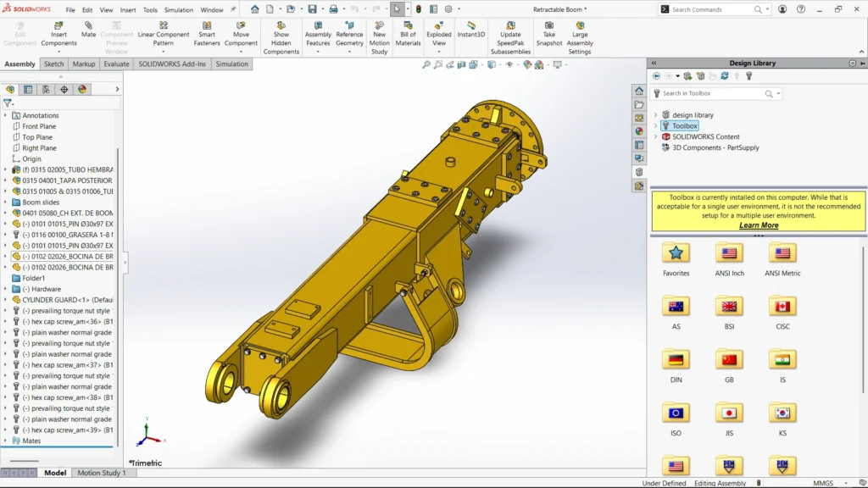Switch to the Simulation tab

click(x=231, y=64)
